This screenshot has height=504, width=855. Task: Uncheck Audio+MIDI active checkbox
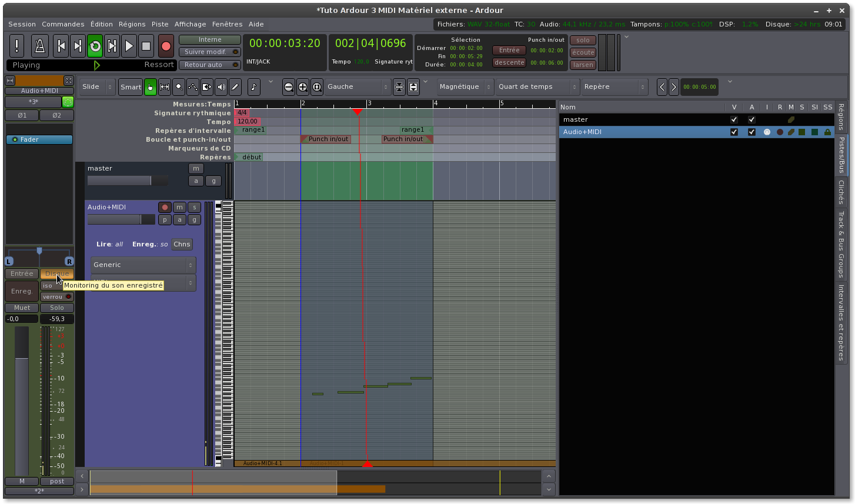click(x=752, y=132)
